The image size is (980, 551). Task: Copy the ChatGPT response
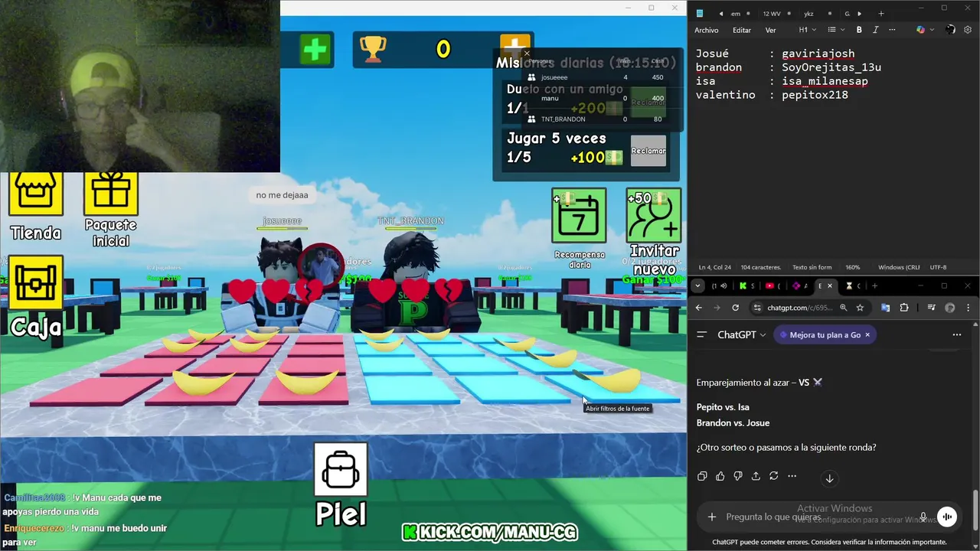click(702, 476)
